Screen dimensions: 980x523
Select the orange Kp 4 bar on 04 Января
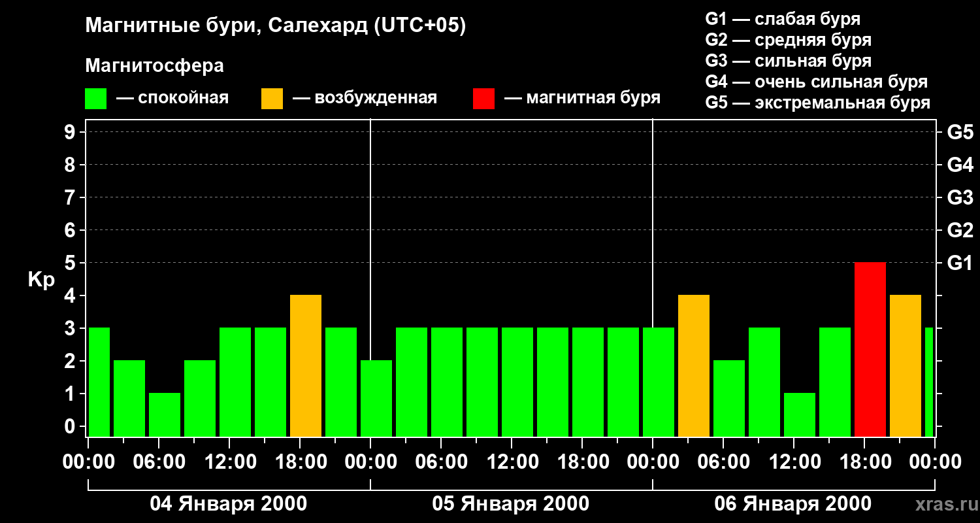[x=306, y=366]
